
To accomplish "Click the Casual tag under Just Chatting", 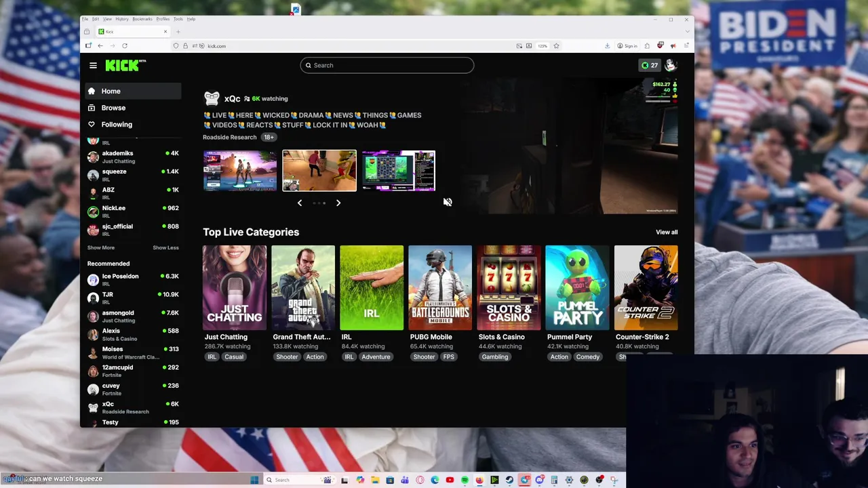I will (x=234, y=357).
